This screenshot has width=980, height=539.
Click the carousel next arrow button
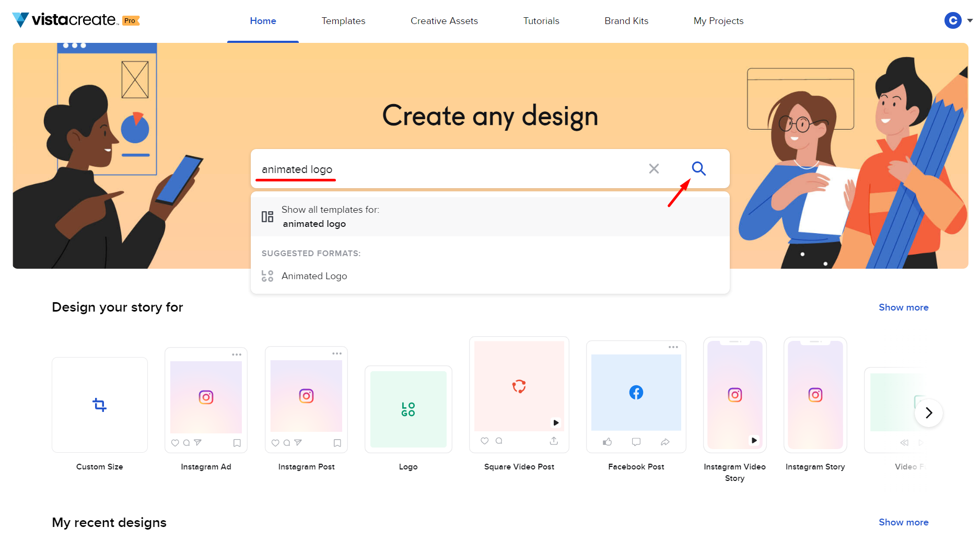[928, 413]
